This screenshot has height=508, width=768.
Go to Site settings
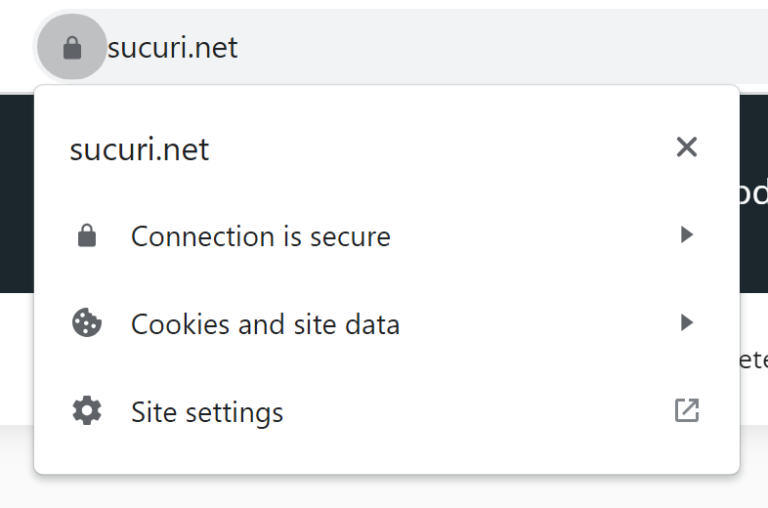207,412
